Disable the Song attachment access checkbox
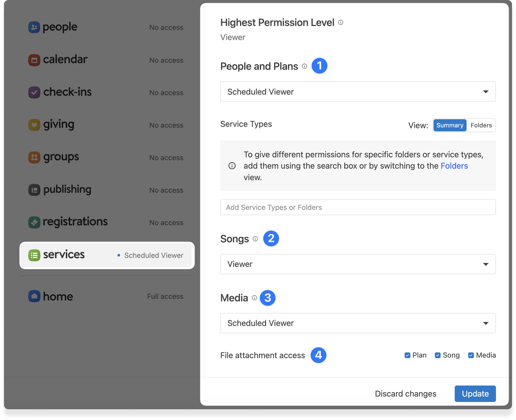Screen dimensions: 516x420 (x=437, y=355)
